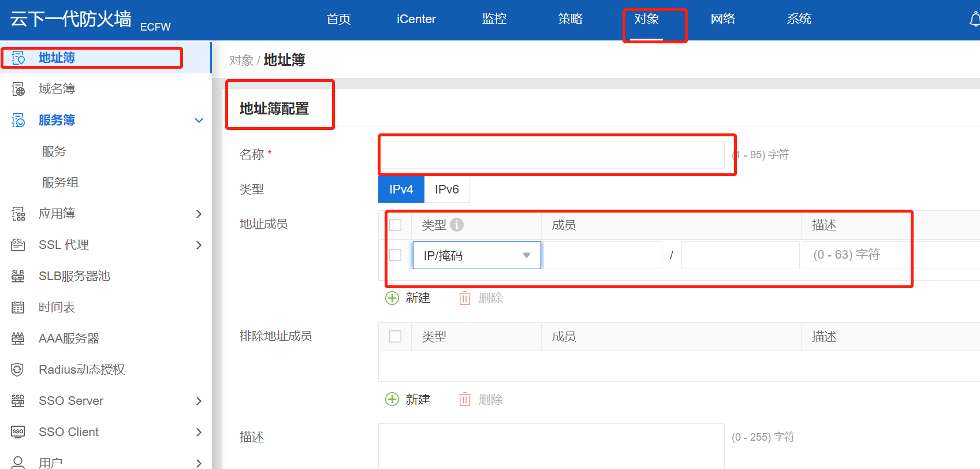This screenshot has height=469, width=980.
Task: Click the 时间表 calendar icon
Action: coord(18,307)
